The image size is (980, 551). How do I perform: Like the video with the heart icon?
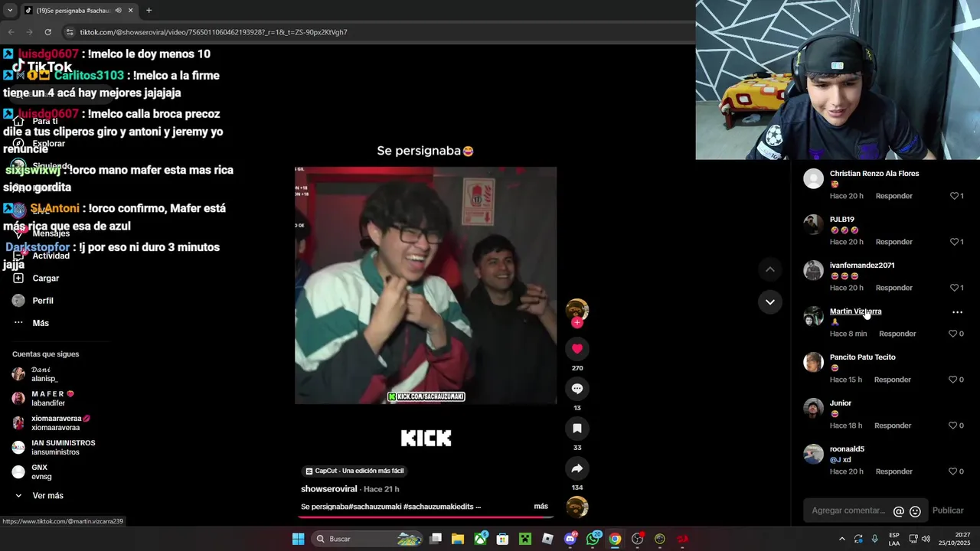coord(577,349)
